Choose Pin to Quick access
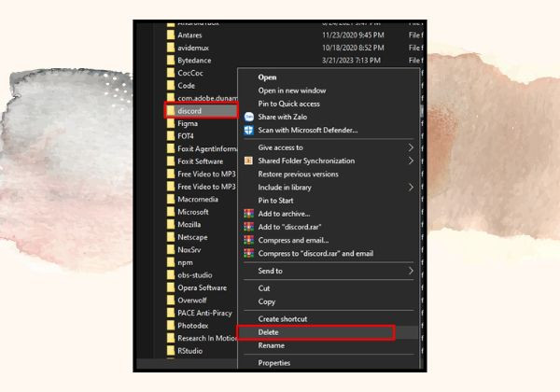This screenshot has height=392, width=560. click(x=289, y=104)
